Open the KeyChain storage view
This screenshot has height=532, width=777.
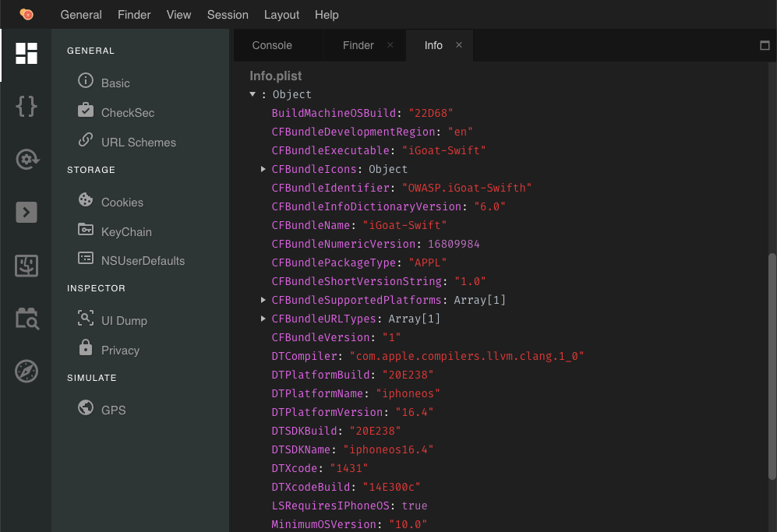tap(125, 232)
